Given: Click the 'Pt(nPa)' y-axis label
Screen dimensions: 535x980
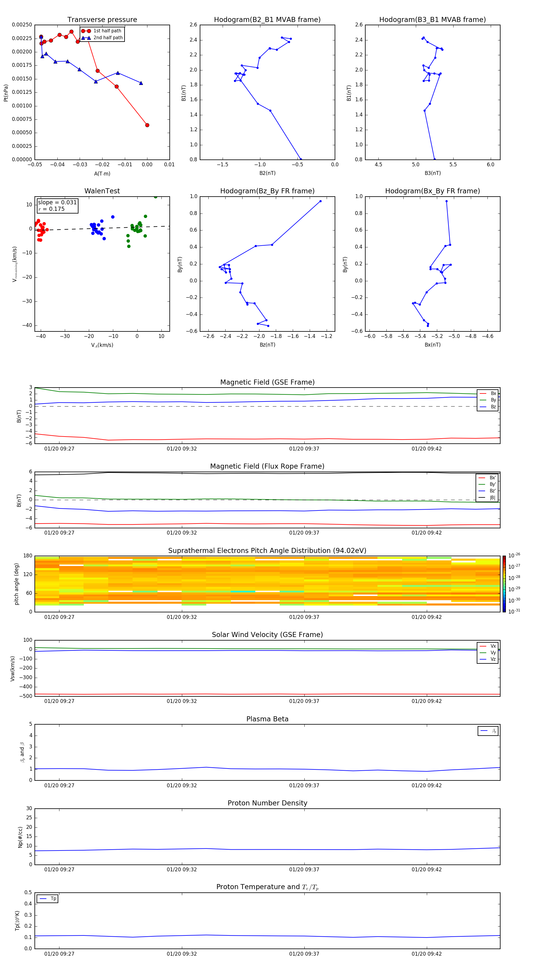Looking at the screenshot, I should 6,93.
